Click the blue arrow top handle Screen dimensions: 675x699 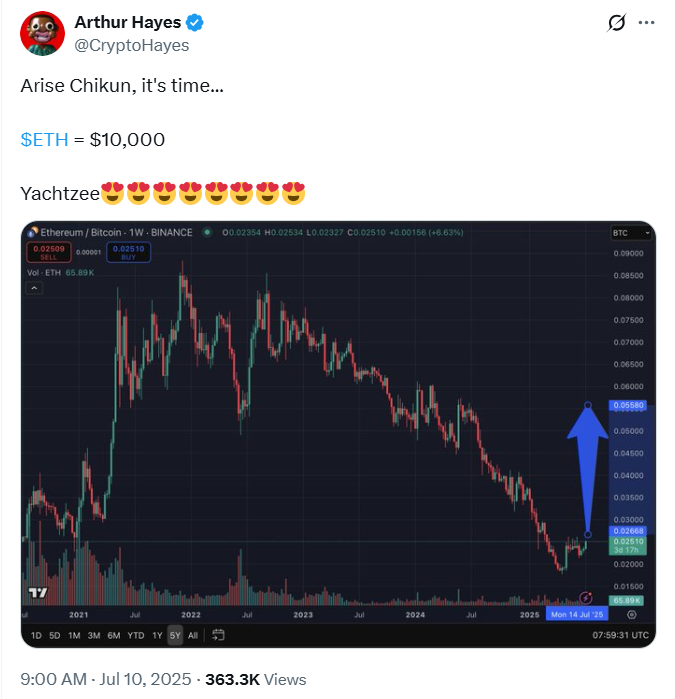588,405
